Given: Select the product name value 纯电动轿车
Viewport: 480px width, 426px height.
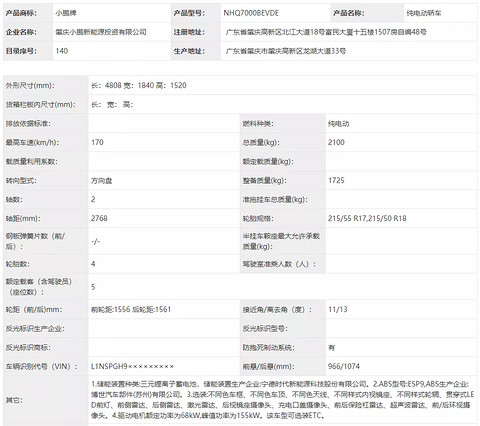Looking at the screenshot, I should (x=424, y=13).
